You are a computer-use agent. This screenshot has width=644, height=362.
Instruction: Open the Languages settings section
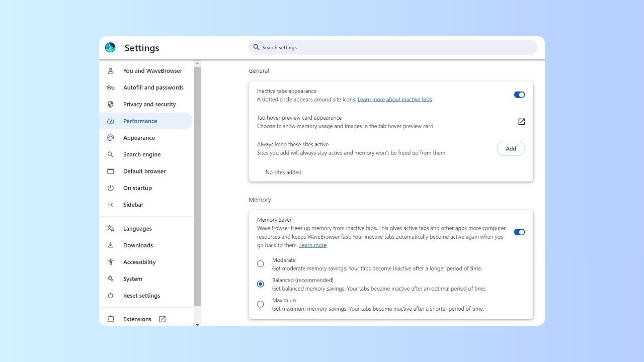(137, 229)
